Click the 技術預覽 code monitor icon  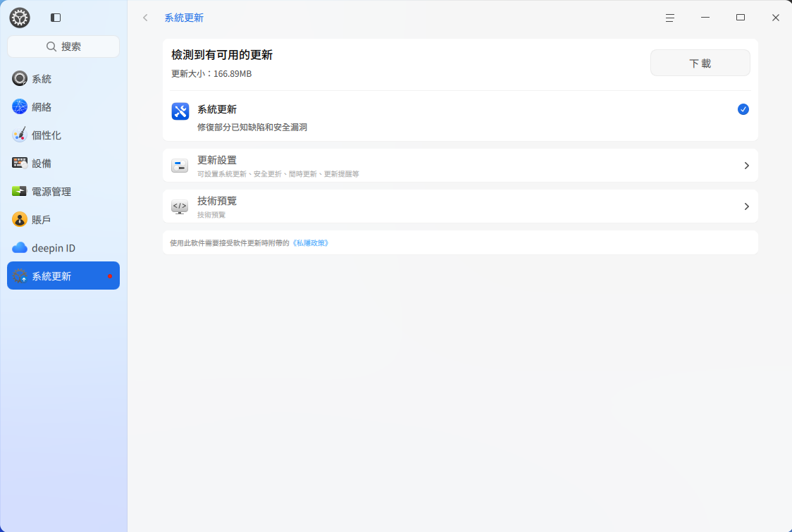(180, 206)
